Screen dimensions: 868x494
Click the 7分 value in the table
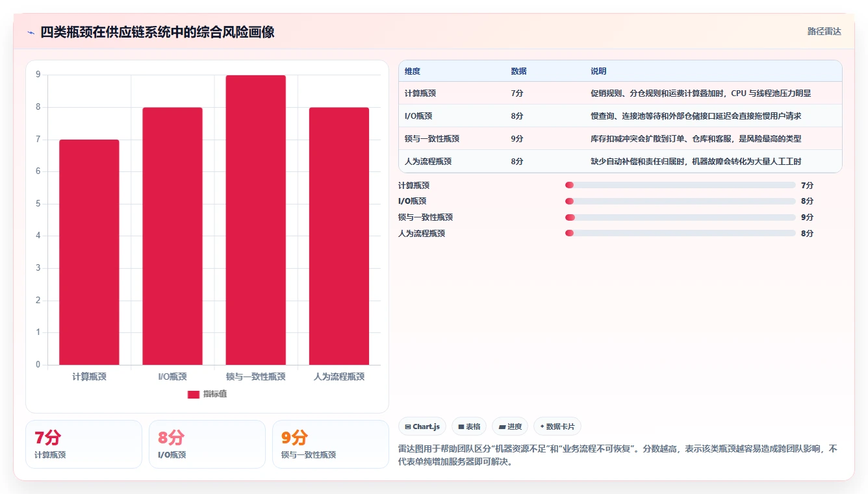pyautogui.click(x=517, y=93)
